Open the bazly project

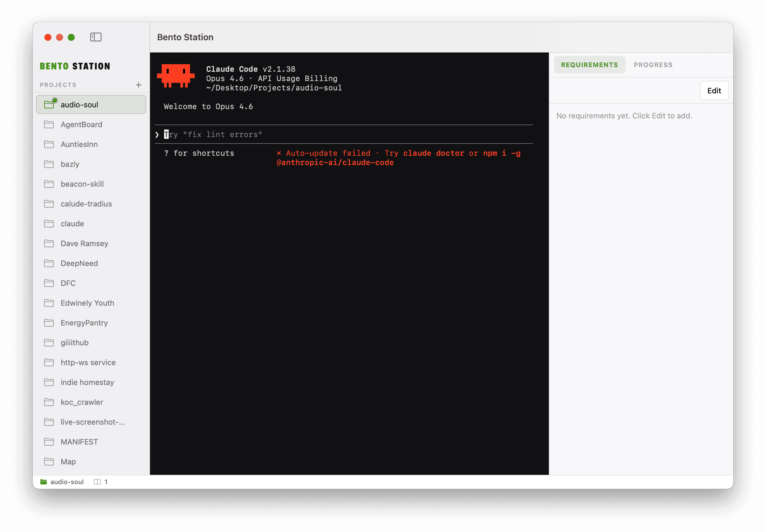[x=70, y=164]
